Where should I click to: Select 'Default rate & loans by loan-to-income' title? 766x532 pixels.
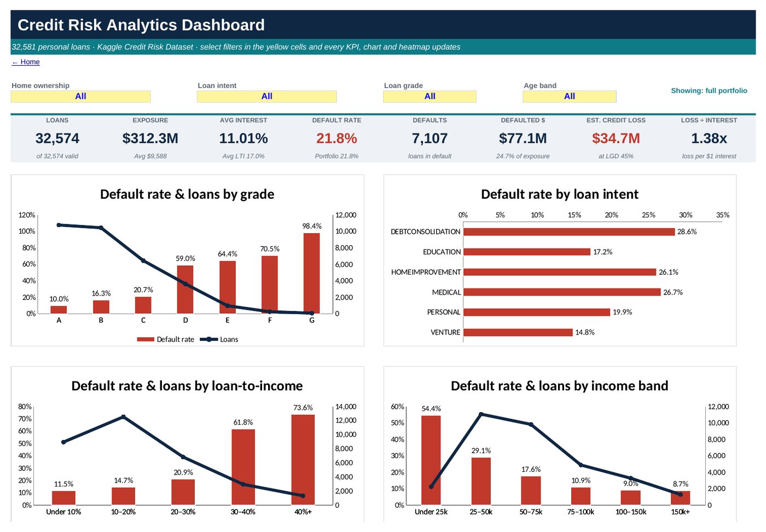click(187, 386)
